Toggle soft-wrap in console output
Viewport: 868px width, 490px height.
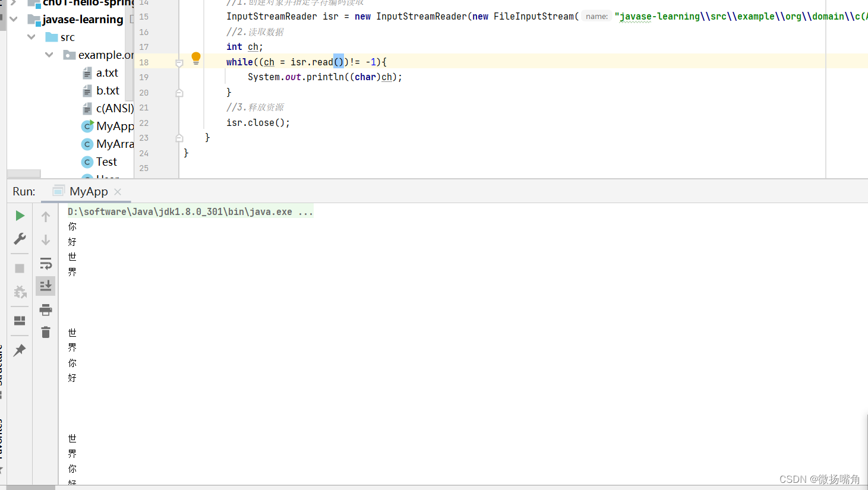pyautogui.click(x=46, y=263)
